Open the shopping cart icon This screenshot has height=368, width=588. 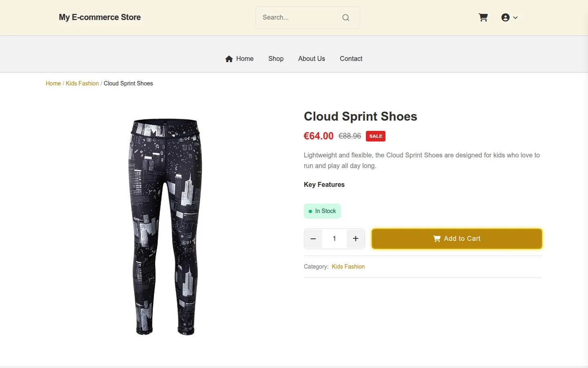point(483,18)
